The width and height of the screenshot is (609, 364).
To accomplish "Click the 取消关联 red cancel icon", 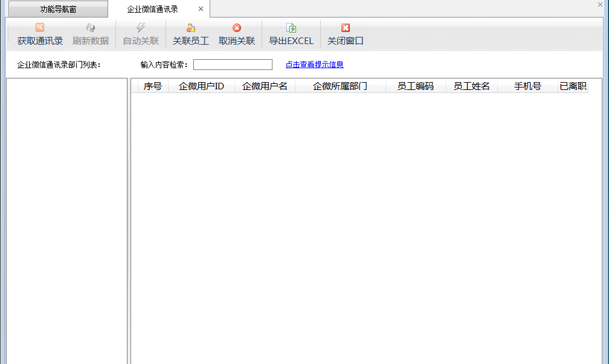I will 237,28.
